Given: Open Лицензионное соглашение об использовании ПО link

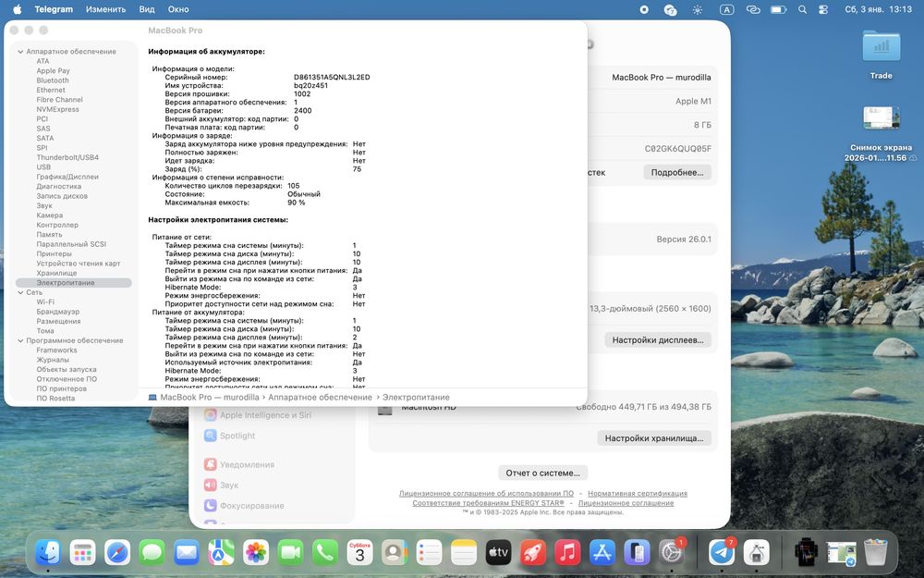Looking at the screenshot, I should tap(486, 494).
